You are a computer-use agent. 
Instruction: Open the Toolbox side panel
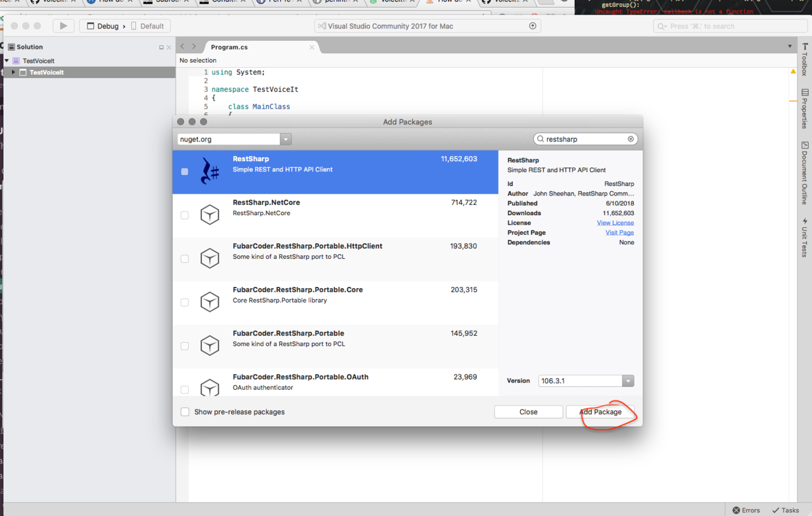[x=804, y=60]
